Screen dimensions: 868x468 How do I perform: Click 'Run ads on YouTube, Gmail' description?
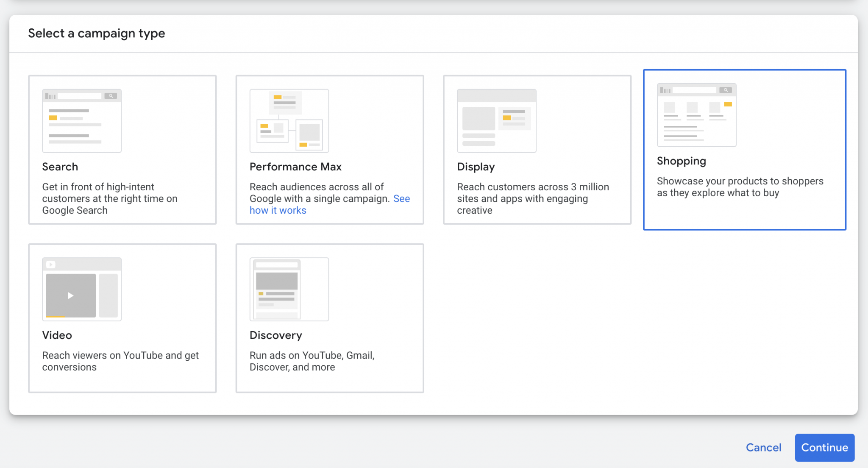[312, 361]
